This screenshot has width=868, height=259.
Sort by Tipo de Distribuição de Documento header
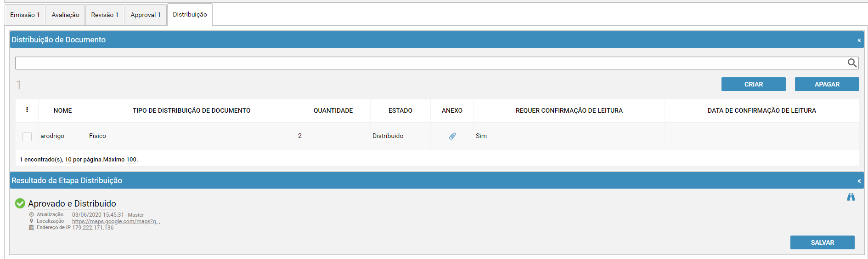[x=192, y=110]
